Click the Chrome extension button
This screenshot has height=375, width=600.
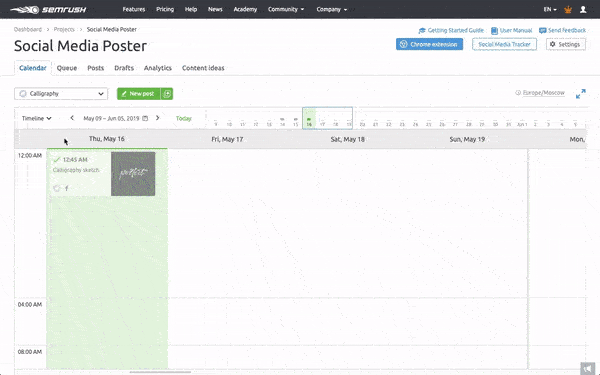[x=429, y=44]
